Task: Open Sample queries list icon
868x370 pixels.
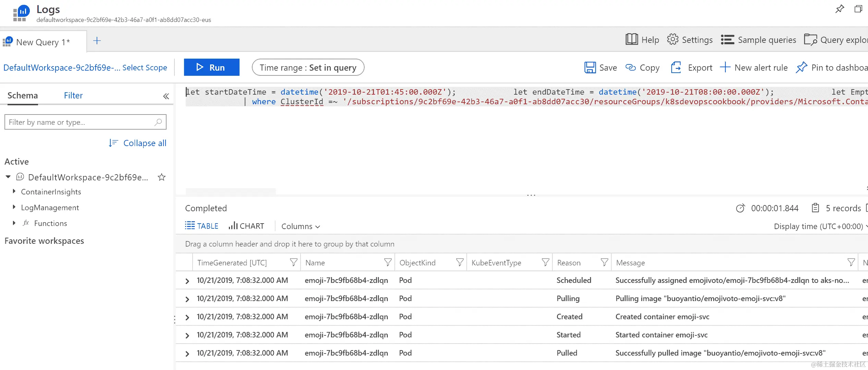Action: 727,40
